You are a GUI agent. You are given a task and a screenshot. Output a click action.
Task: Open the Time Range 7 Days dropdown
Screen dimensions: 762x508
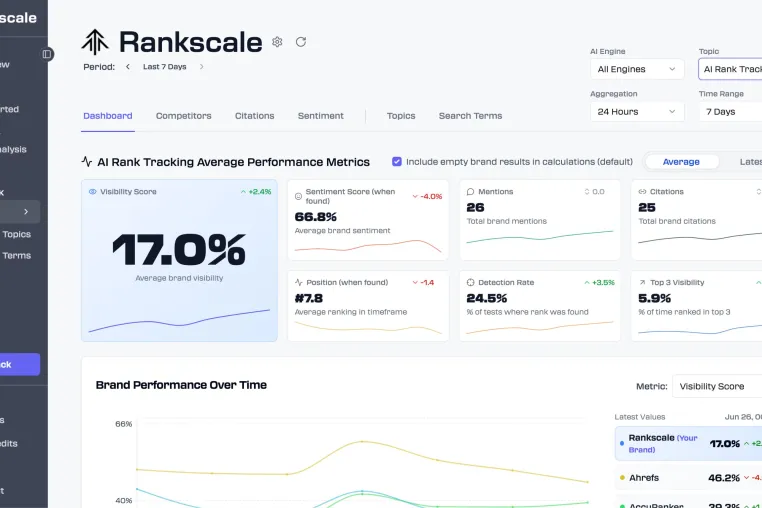point(730,111)
